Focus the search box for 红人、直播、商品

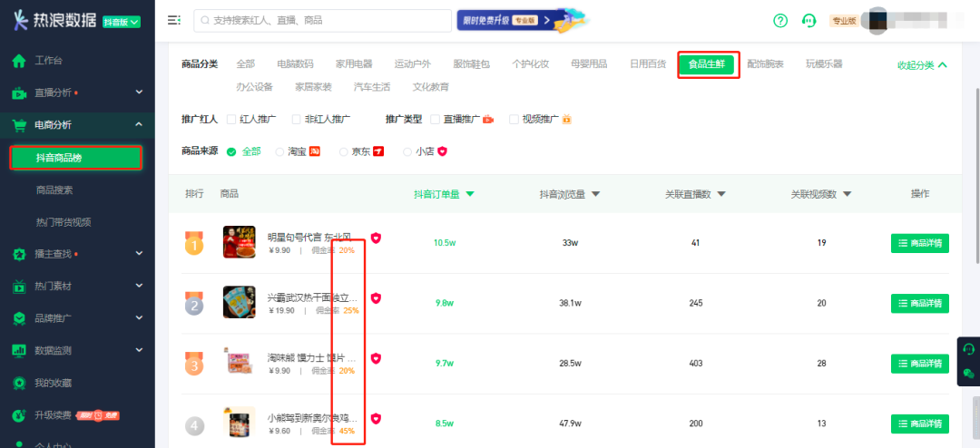coord(322,21)
